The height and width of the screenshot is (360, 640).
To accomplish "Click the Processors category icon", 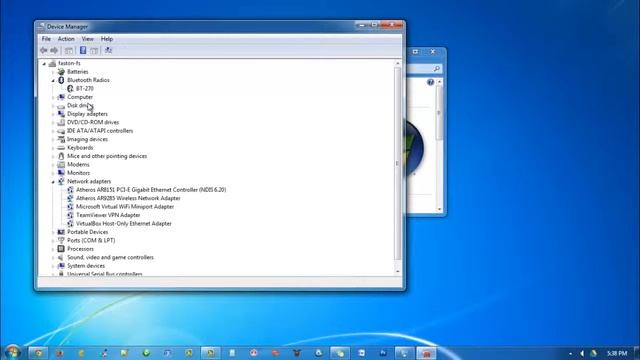I will click(61, 249).
